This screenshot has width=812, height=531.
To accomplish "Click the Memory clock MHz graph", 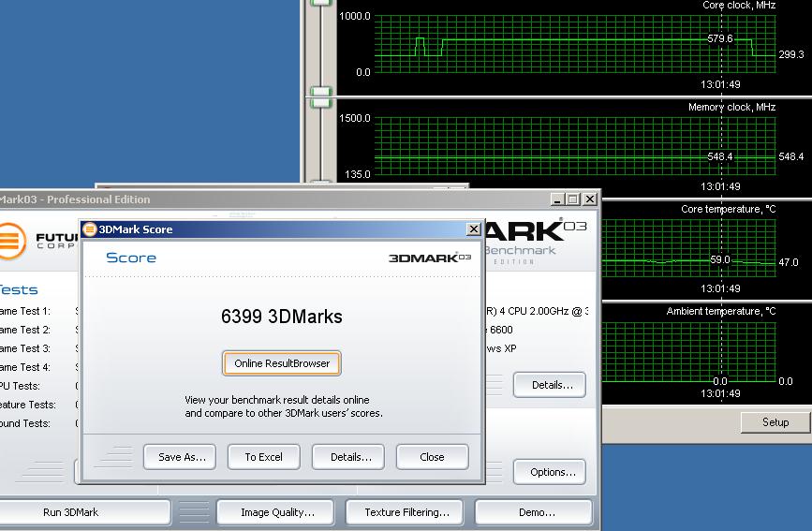I will [575, 146].
